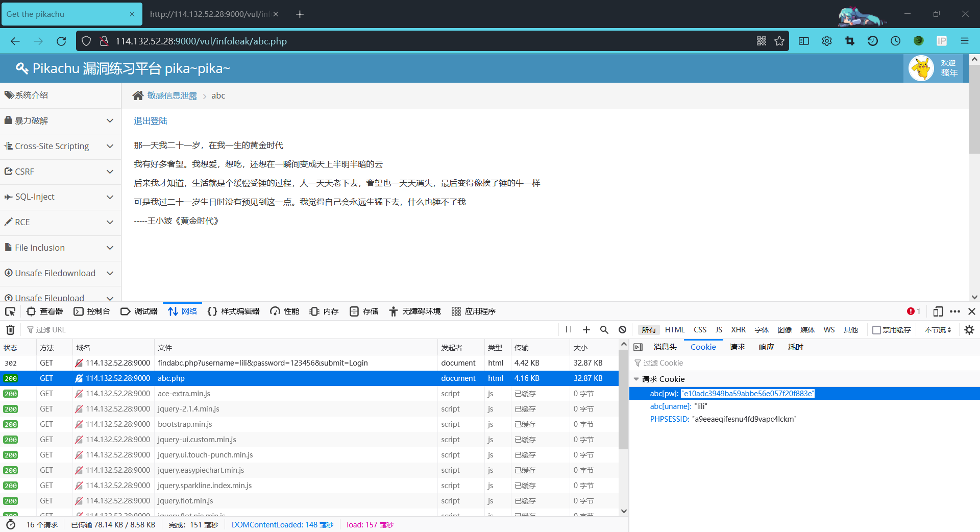
Task: Toggle the 图像 request filter
Action: tap(785, 330)
